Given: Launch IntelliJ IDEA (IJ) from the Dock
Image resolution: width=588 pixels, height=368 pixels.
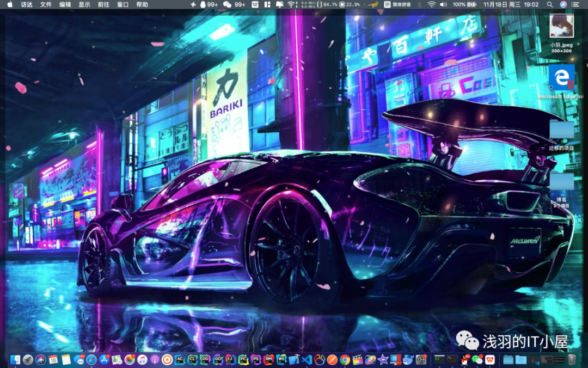Looking at the screenshot, I should click(x=231, y=360).
